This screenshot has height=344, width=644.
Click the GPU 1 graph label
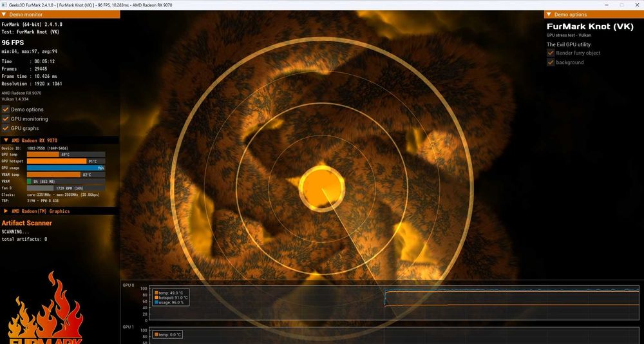point(128,327)
